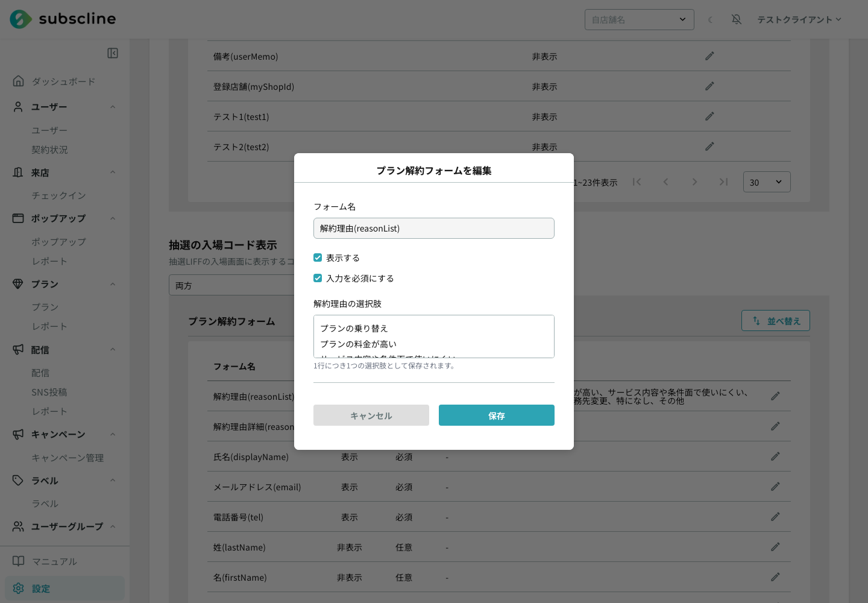Open the テストクライアント account menu
868x603 pixels.
point(799,19)
